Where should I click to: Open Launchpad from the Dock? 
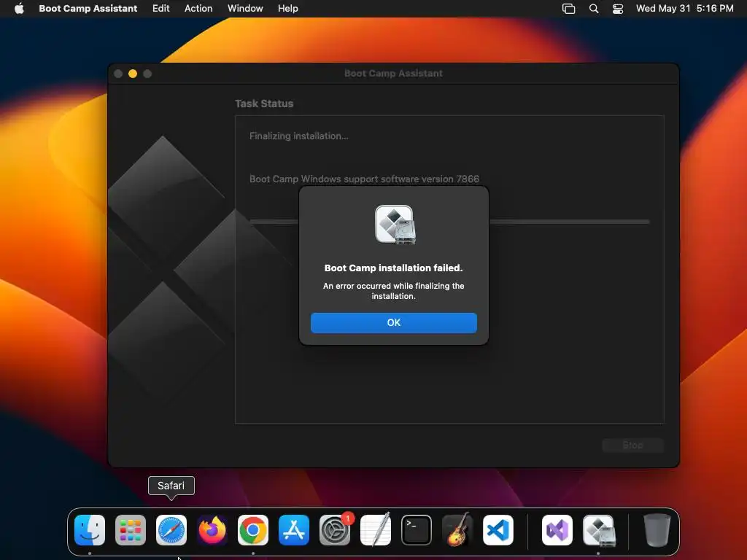131,529
